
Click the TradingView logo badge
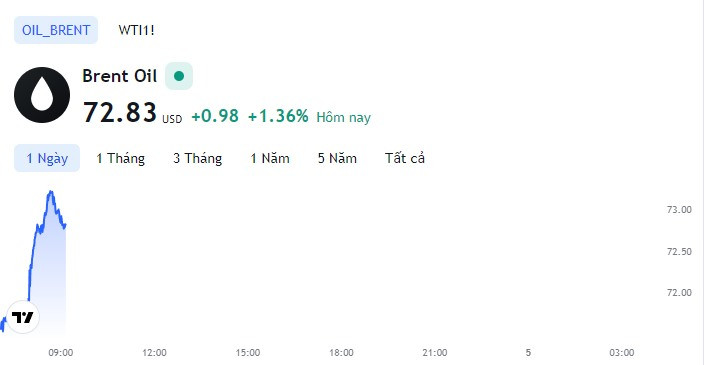(23, 317)
